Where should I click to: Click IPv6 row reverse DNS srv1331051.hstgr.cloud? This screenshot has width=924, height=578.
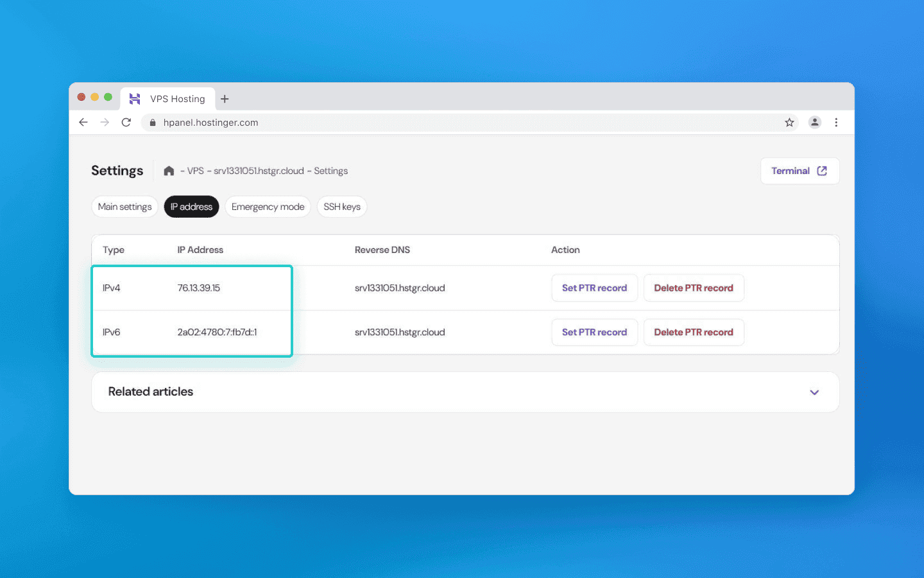(x=400, y=332)
